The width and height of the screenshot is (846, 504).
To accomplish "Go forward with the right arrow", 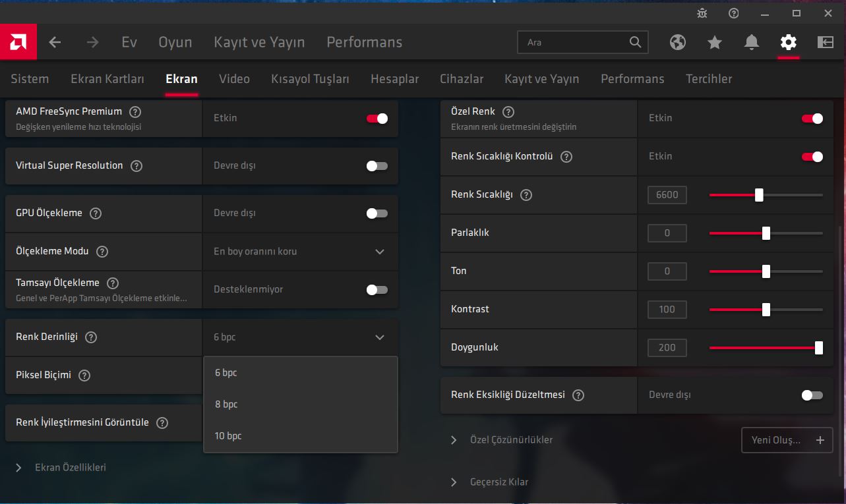I will coord(92,42).
